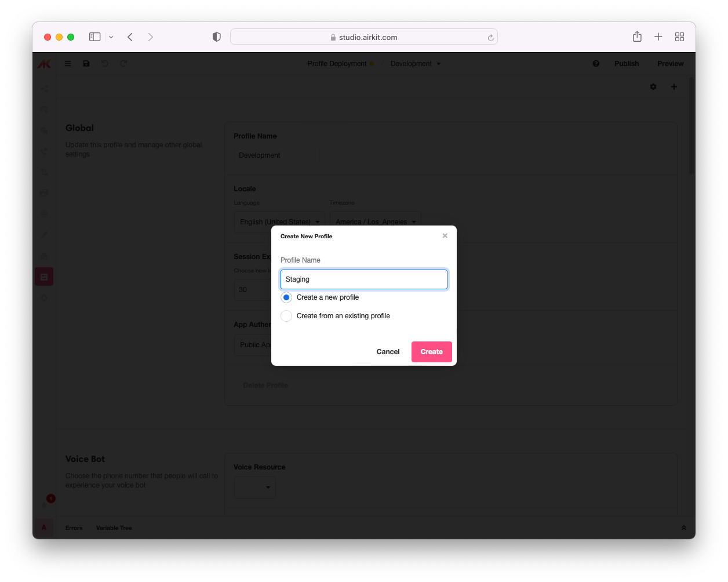Image resolution: width=728 pixels, height=582 pixels.
Task: Click the page scrollbar on right edge
Action: [x=691, y=126]
